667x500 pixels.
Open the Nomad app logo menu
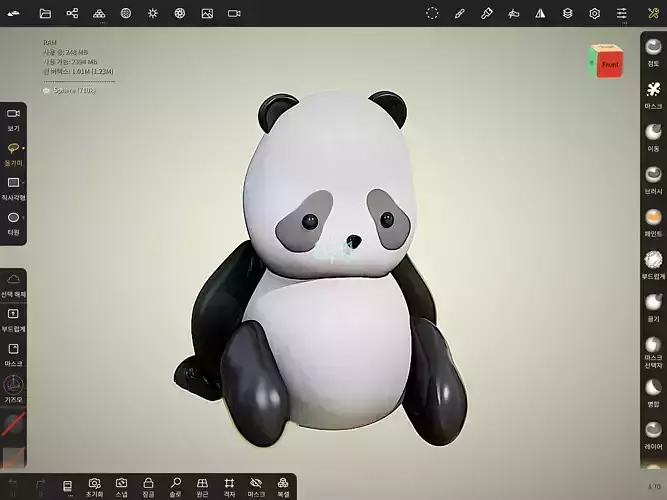pos(13,14)
